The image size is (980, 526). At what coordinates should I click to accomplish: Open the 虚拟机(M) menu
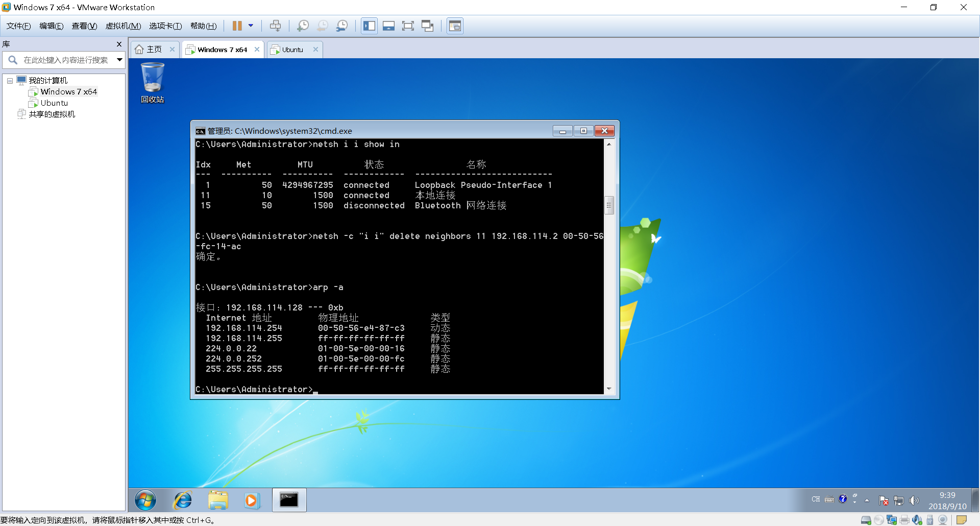pos(123,26)
